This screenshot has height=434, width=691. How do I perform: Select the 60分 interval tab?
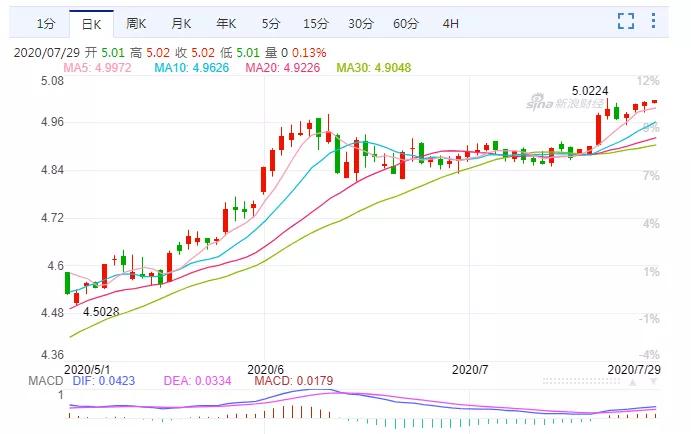(x=406, y=23)
